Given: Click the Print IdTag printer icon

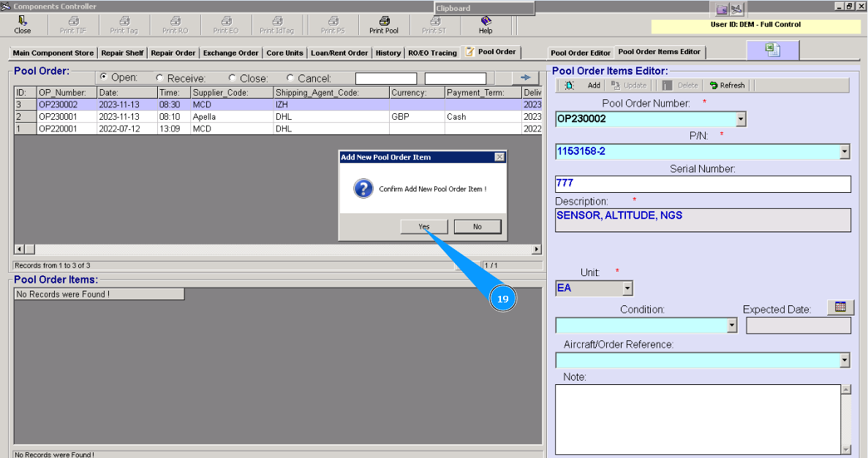Looking at the screenshot, I should [277, 21].
